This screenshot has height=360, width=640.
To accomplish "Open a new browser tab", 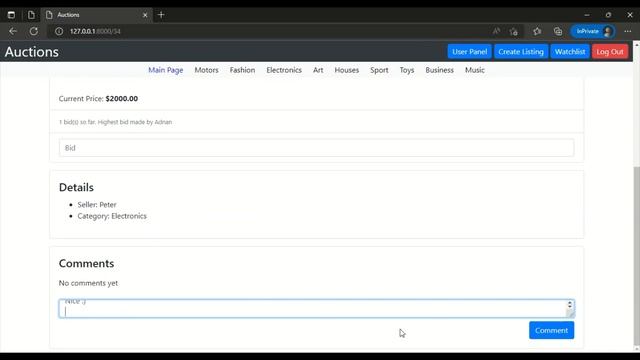I will tap(161, 15).
